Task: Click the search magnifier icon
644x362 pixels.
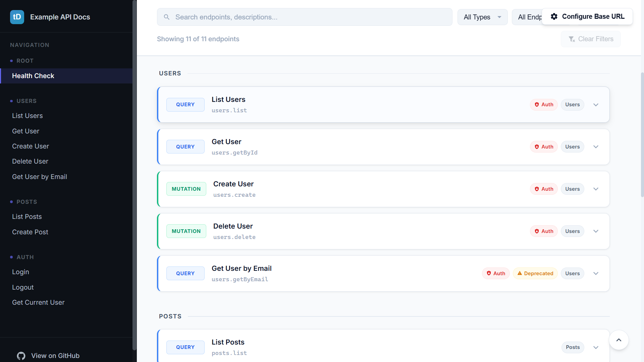Action: (166, 17)
